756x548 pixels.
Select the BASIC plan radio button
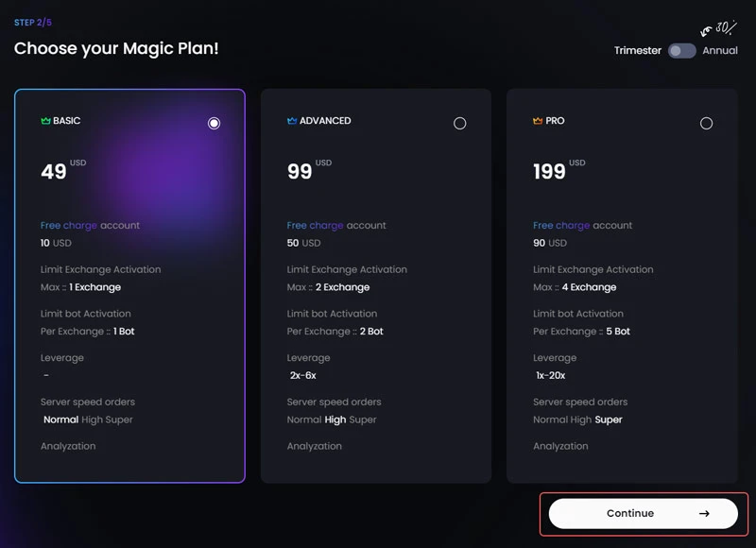coord(214,123)
